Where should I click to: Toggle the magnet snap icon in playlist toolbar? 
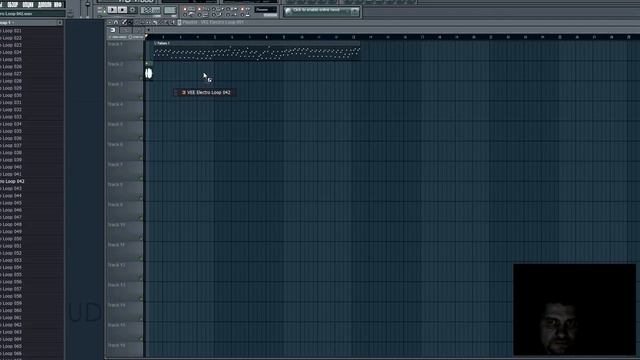116,22
